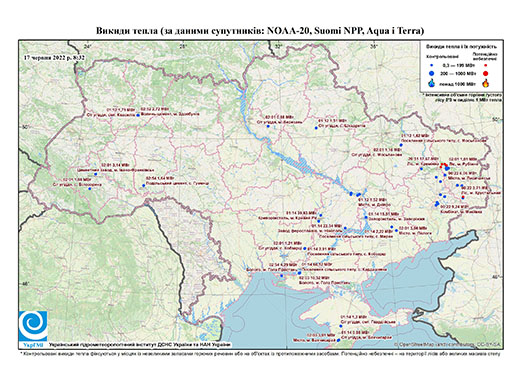
Task: Click the map title about satellite heat data
Action: click(x=260, y=31)
